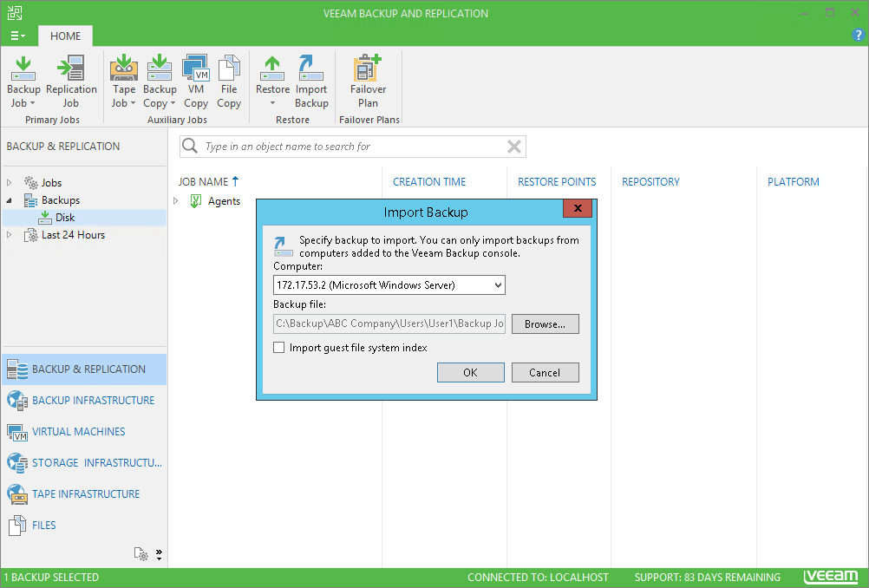Open the help question mark icon
Viewport: 869px width, 588px height.
858,35
